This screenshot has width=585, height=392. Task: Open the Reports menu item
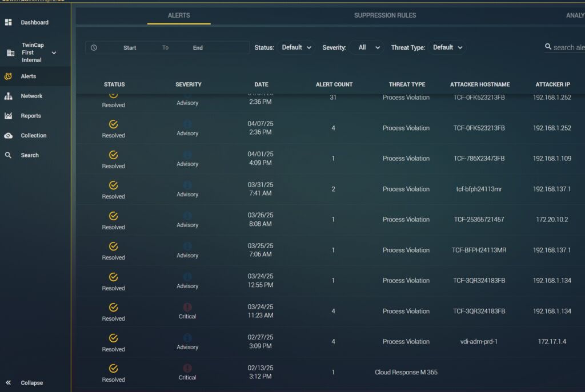point(31,116)
